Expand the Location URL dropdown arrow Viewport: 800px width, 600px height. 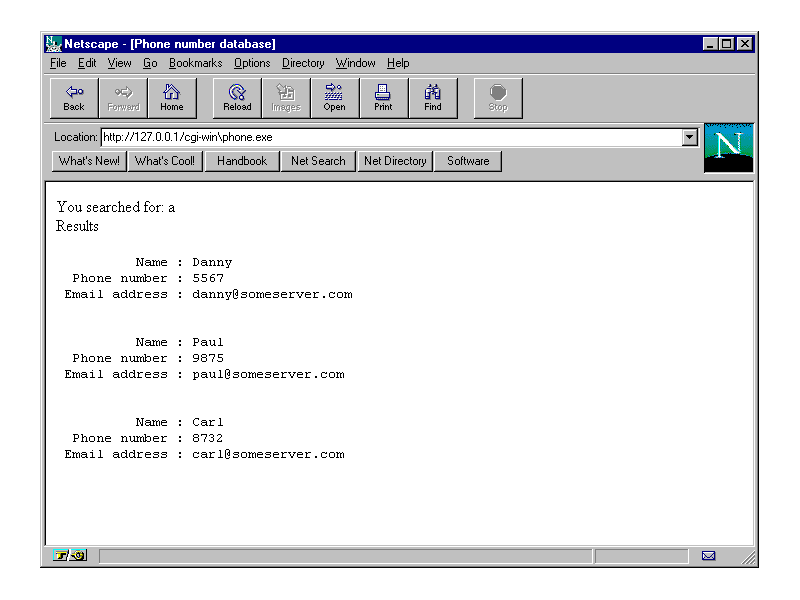[690, 137]
